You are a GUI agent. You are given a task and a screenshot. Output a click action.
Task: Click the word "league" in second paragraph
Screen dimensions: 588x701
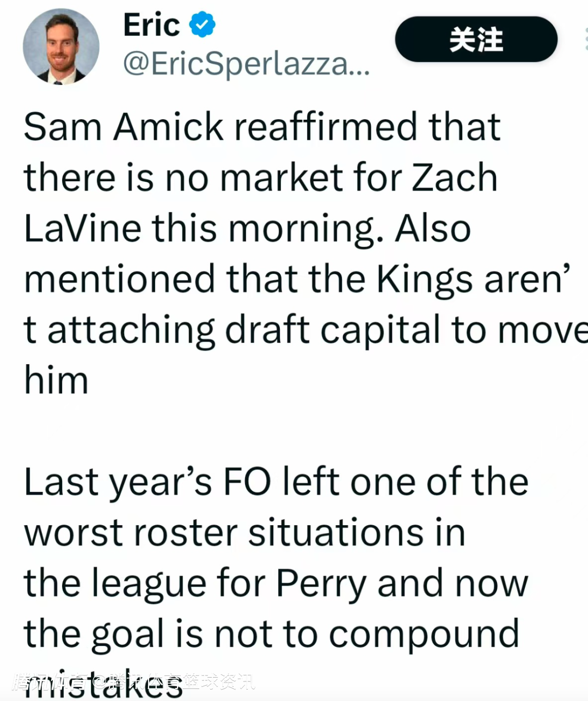point(149,584)
